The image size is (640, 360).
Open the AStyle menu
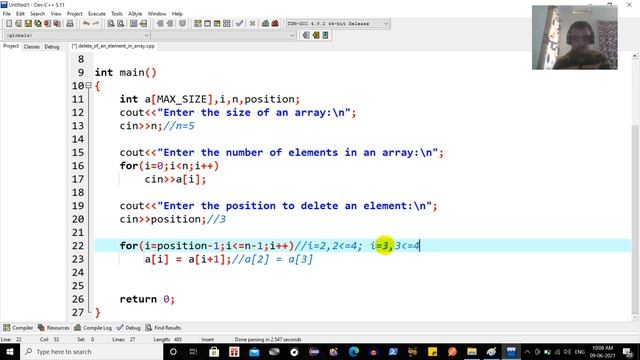pos(135,13)
